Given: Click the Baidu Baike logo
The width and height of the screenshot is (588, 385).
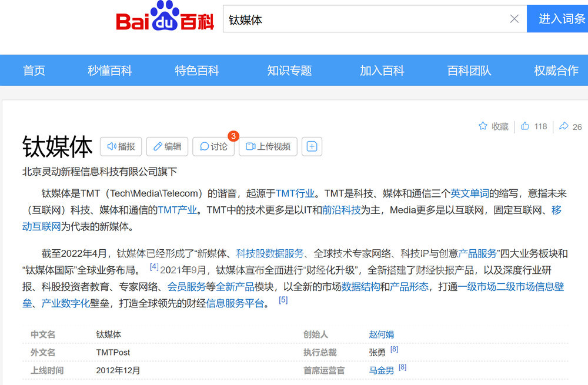Looking at the screenshot, I should point(165,18).
